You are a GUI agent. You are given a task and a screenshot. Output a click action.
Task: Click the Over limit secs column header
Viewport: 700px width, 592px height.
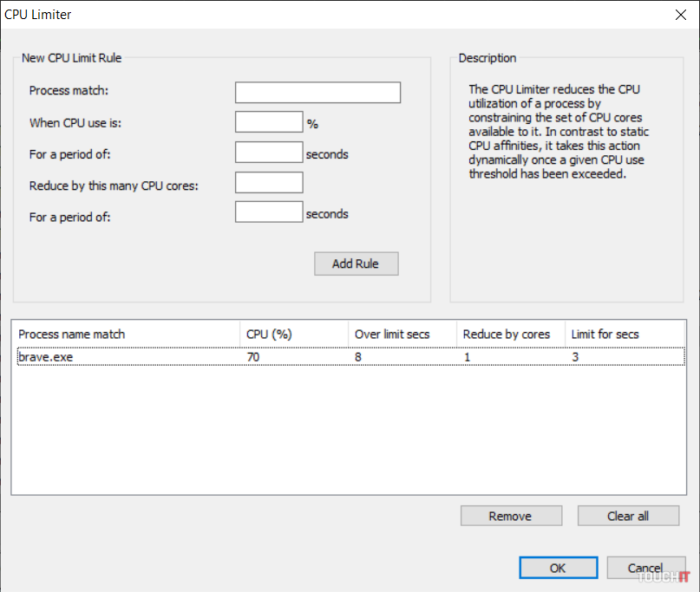[x=402, y=335]
